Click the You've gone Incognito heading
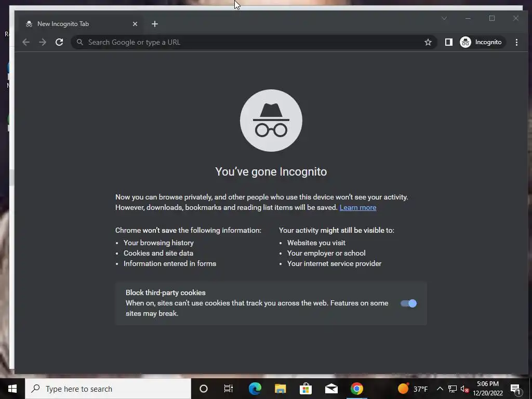The height and width of the screenshot is (399, 532). (x=271, y=171)
